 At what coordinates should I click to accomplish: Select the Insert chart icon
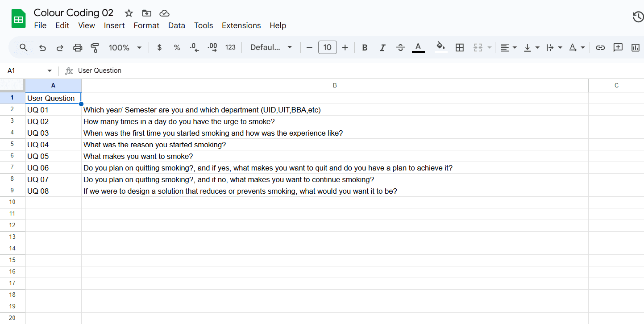[635, 47]
